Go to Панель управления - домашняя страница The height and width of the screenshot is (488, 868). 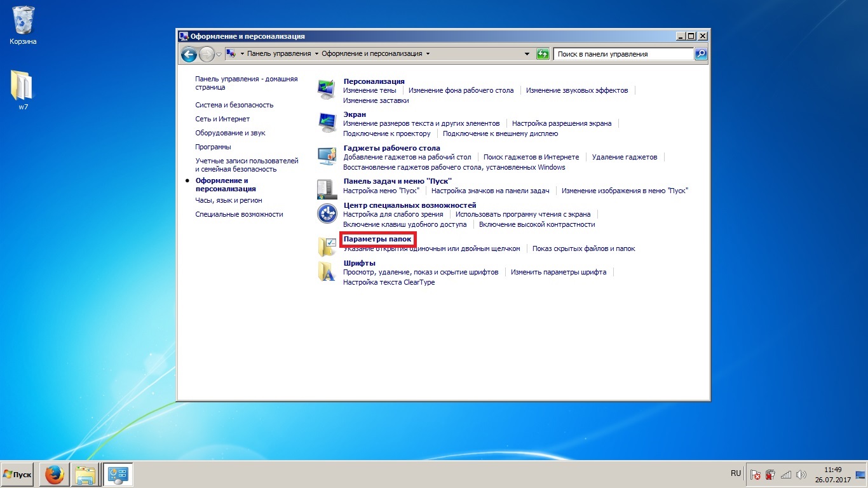click(x=247, y=83)
